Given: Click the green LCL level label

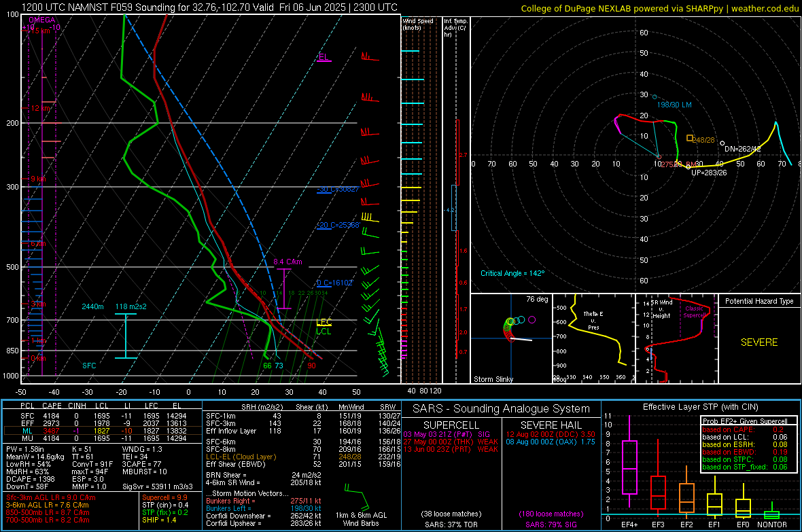Looking at the screenshot, I should pos(324,332).
